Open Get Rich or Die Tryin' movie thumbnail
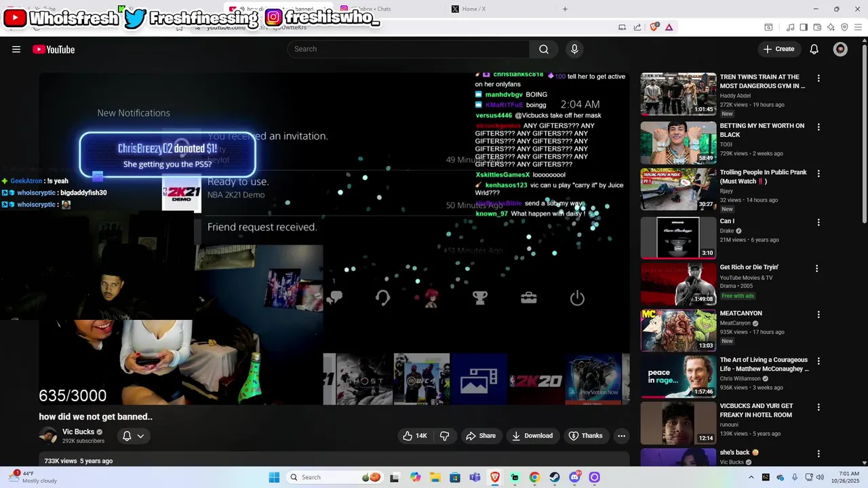The height and width of the screenshot is (488, 868). pos(678,284)
